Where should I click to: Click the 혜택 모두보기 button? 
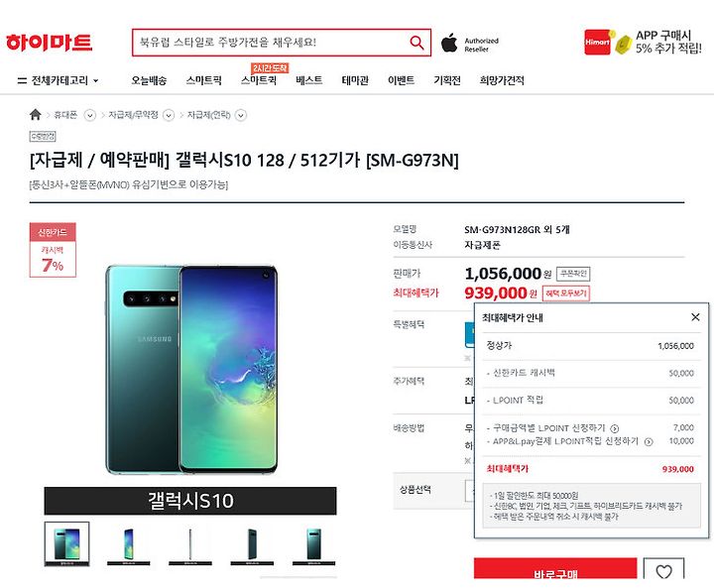click(x=566, y=294)
